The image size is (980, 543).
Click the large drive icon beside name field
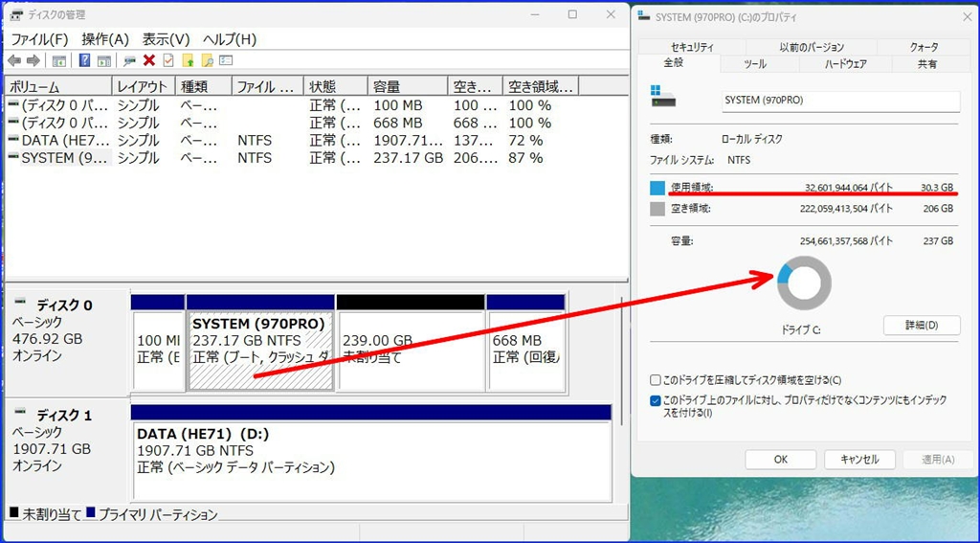[663, 96]
